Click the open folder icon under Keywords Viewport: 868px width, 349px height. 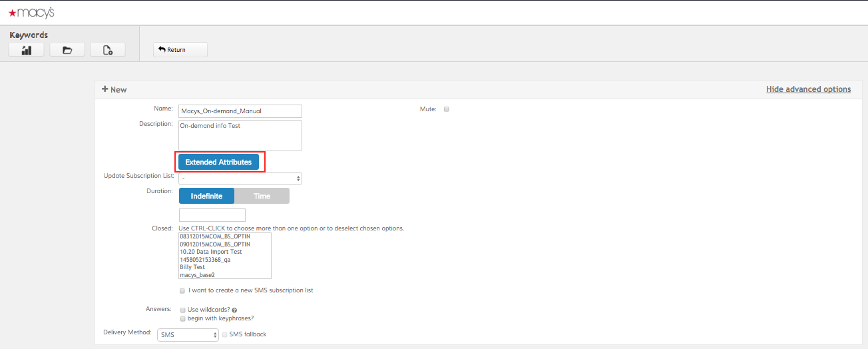67,50
